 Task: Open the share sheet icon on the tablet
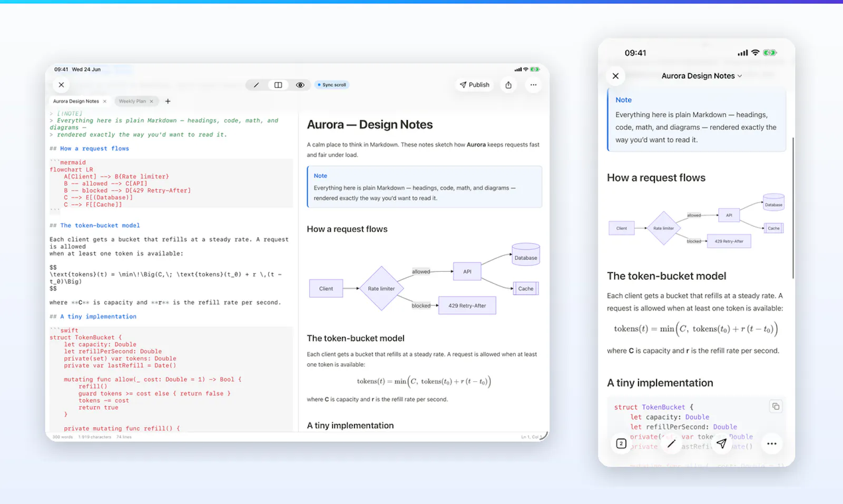coord(508,85)
